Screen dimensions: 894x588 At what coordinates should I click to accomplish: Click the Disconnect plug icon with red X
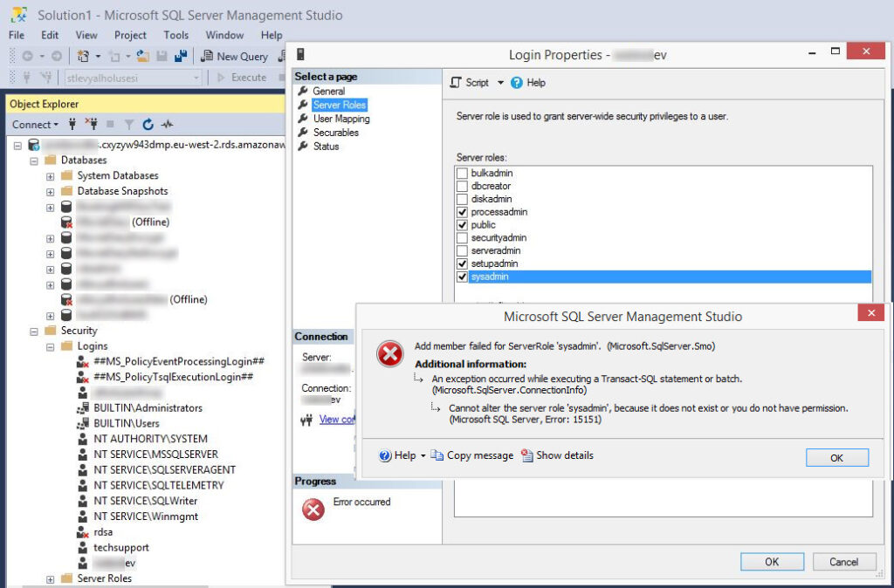point(91,124)
